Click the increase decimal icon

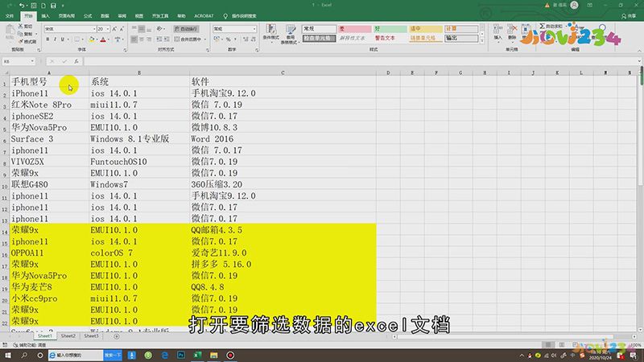(246, 39)
